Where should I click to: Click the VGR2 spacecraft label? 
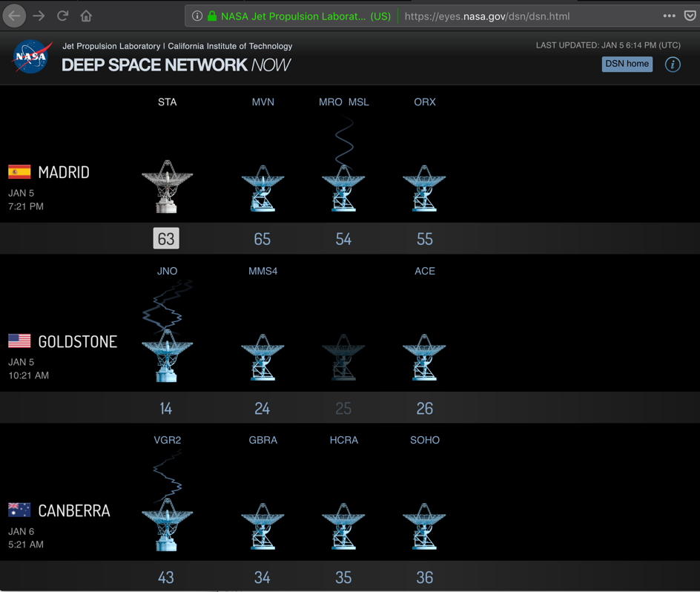point(167,440)
